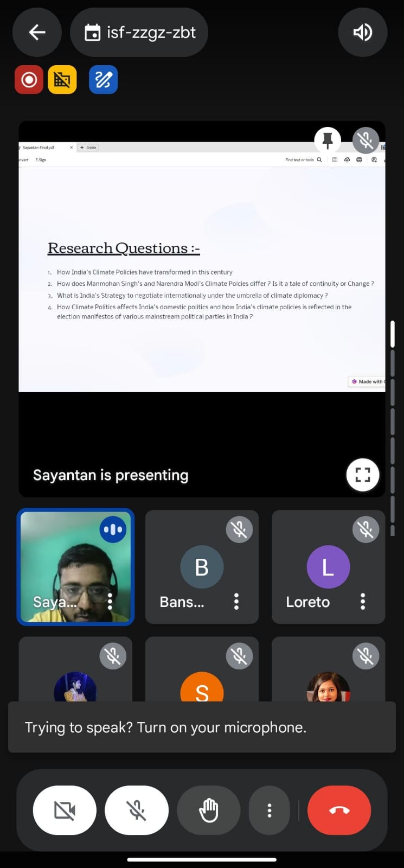Screen dimensions: 404x868
Task: Tap the back arrow button
Action: (37, 33)
